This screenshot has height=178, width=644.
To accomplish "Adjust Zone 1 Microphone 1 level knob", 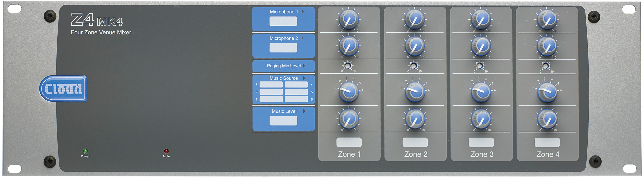I will [x=349, y=19].
